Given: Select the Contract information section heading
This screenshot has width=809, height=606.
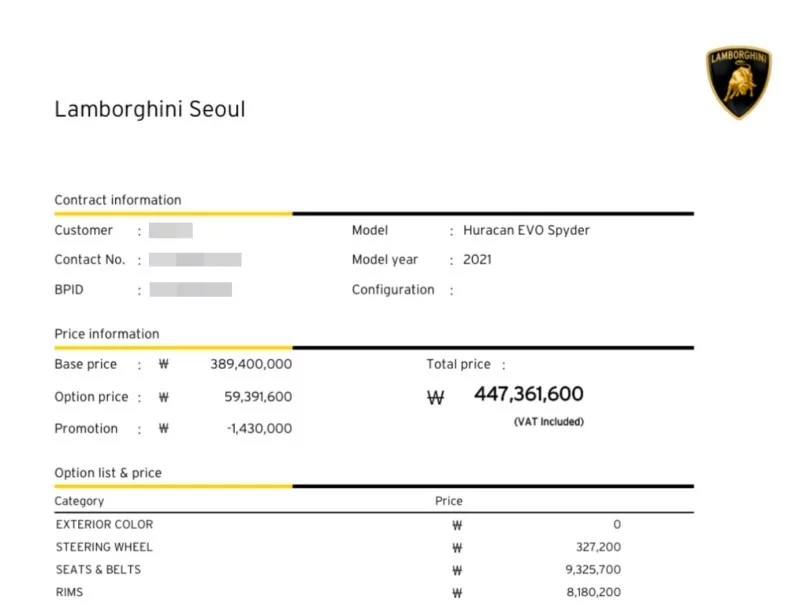Looking at the screenshot, I should click(x=118, y=200).
